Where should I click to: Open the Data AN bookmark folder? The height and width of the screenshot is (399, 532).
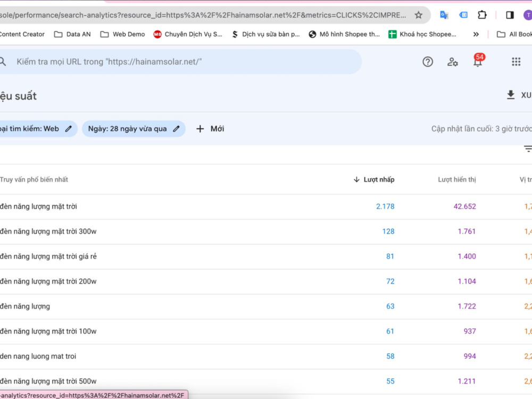pos(72,34)
